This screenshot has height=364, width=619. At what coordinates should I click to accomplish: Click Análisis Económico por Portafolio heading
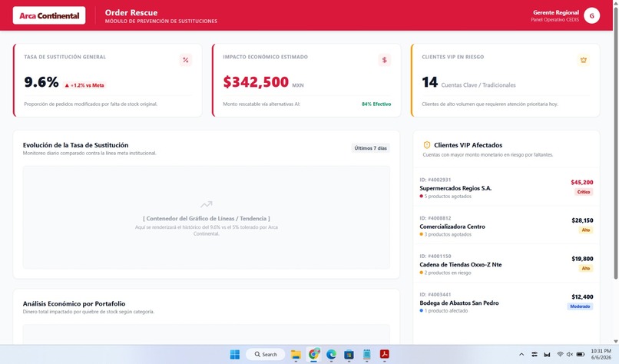(x=74, y=303)
